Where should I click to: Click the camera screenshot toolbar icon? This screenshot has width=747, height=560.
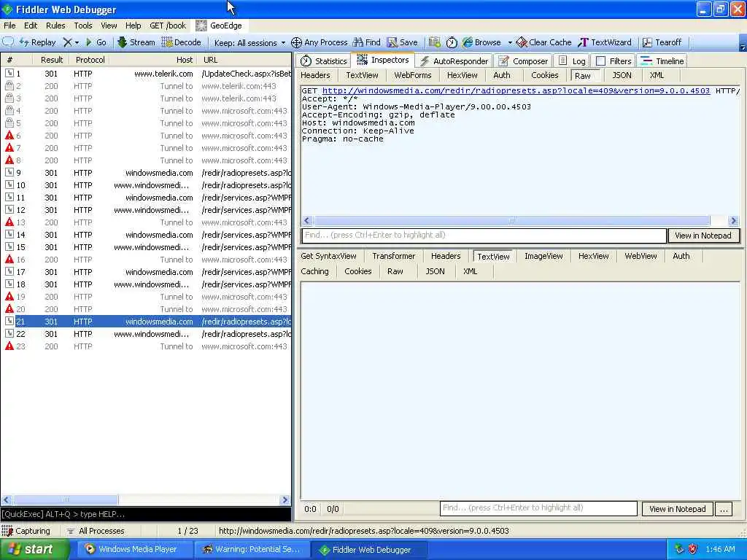point(434,42)
